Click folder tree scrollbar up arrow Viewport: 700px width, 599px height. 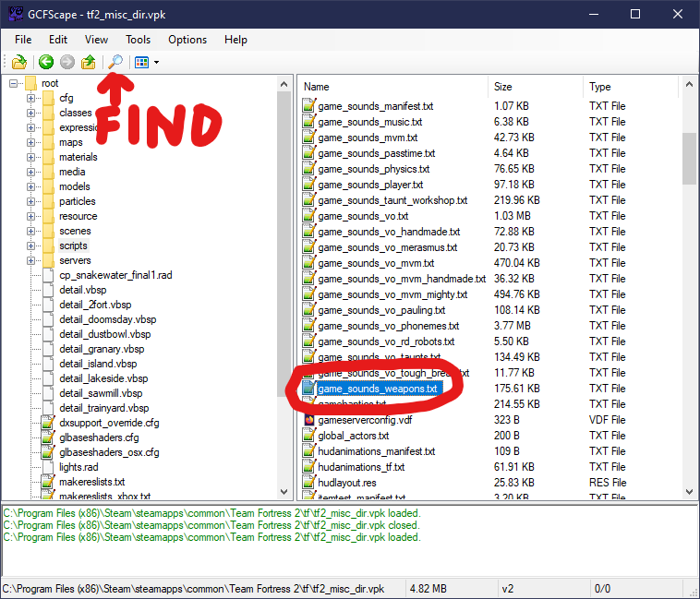[284, 84]
